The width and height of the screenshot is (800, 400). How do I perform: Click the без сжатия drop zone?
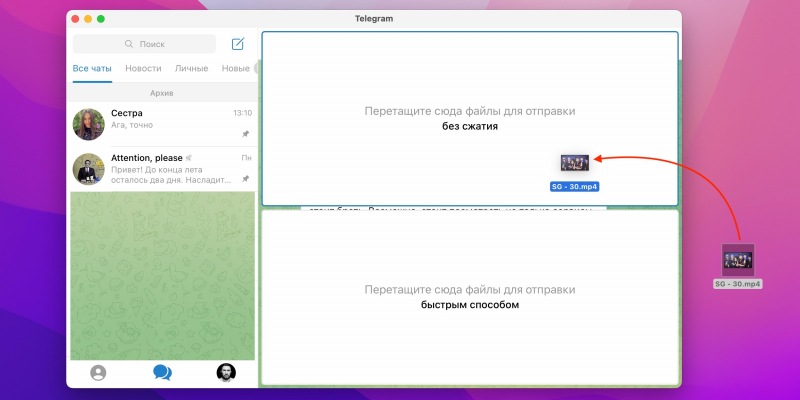470,119
